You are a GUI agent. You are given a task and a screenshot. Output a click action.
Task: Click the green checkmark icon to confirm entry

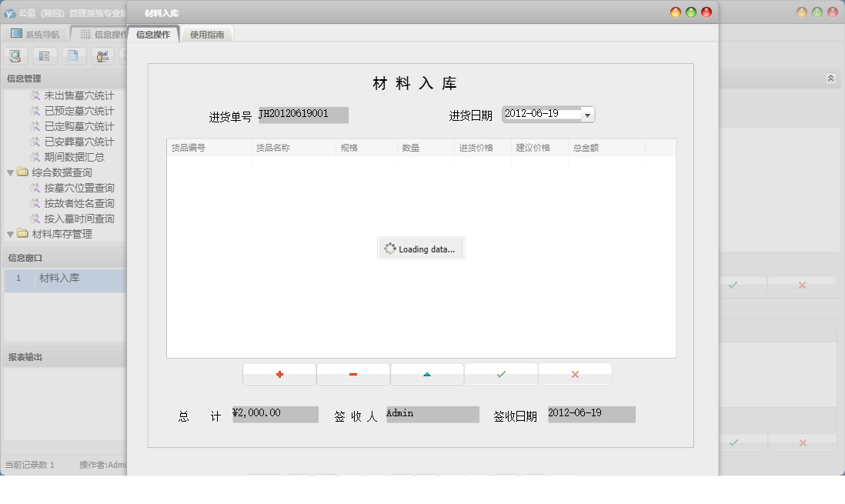coord(500,374)
